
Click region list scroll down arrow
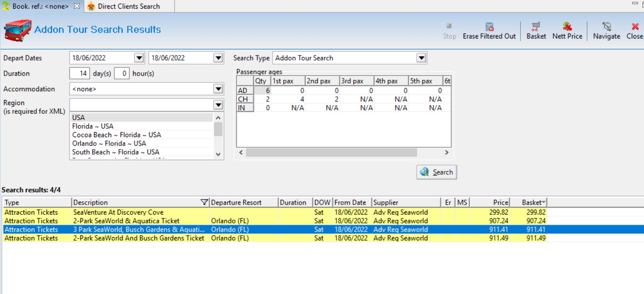click(218, 155)
